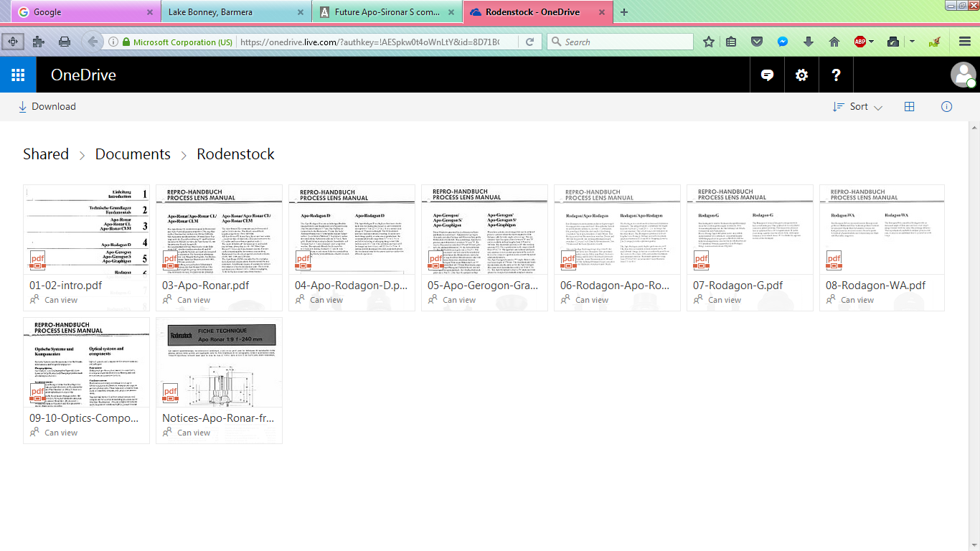
Task: Open the OneDrive help question mark
Action: (836, 75)
